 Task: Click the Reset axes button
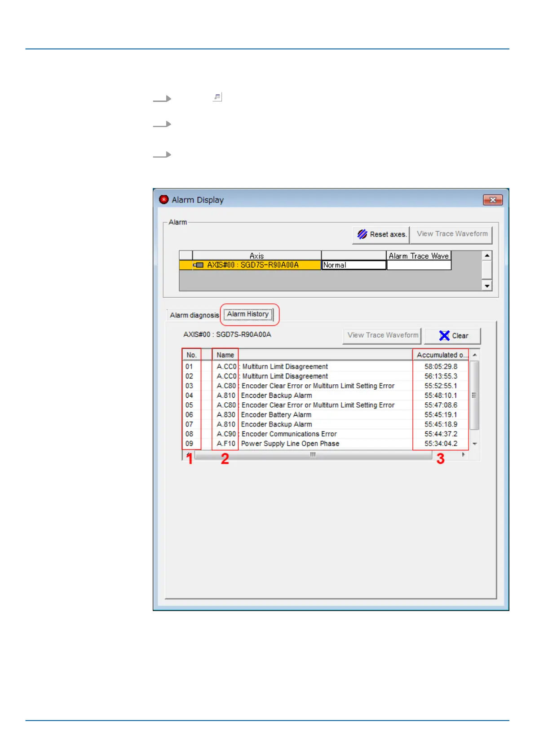pos(381,234)
